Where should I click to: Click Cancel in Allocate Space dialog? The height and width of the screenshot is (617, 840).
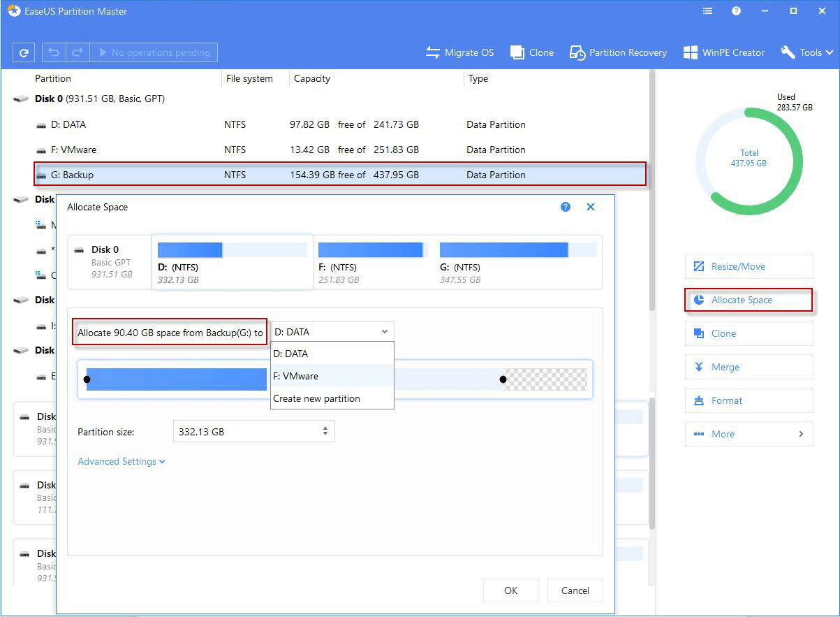575,590
